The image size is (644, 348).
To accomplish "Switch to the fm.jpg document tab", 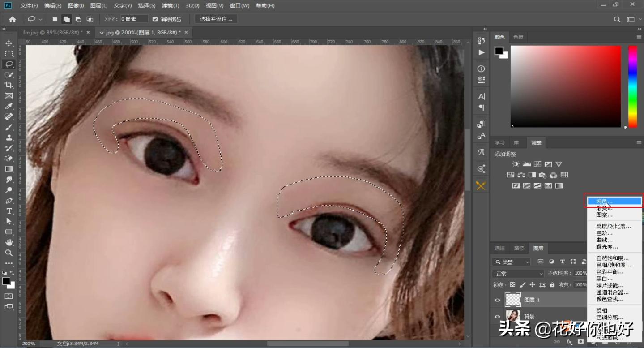I will [x=52, y=33].
